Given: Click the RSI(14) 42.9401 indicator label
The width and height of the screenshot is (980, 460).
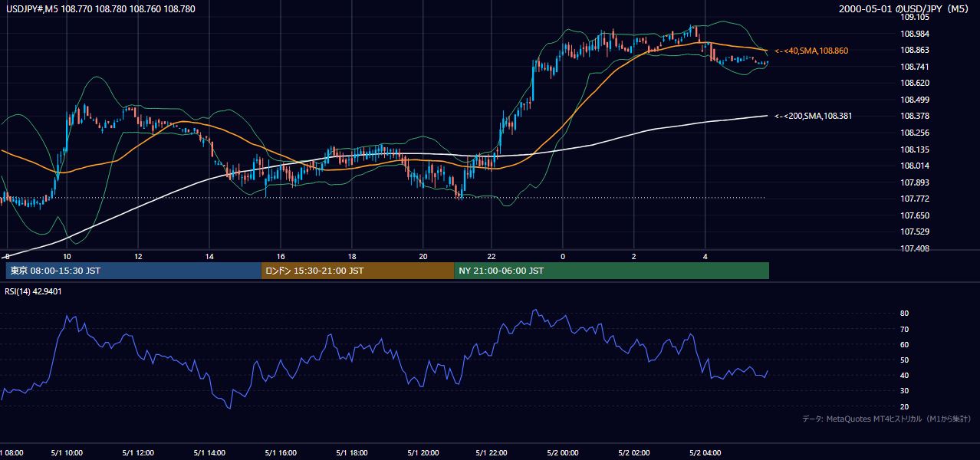Looking at the screenshot, I should pyautogui.click(x=34, y=291).
